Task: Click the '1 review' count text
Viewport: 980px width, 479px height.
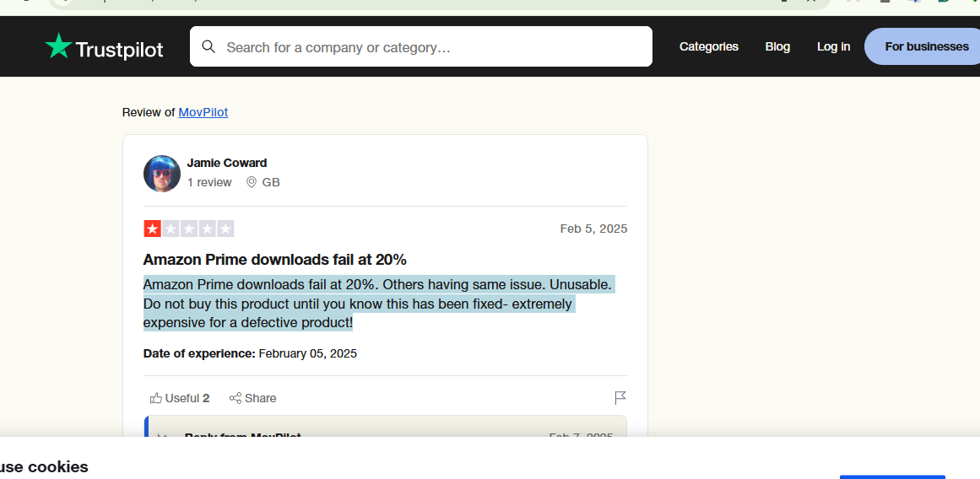Action: point(209,182)
